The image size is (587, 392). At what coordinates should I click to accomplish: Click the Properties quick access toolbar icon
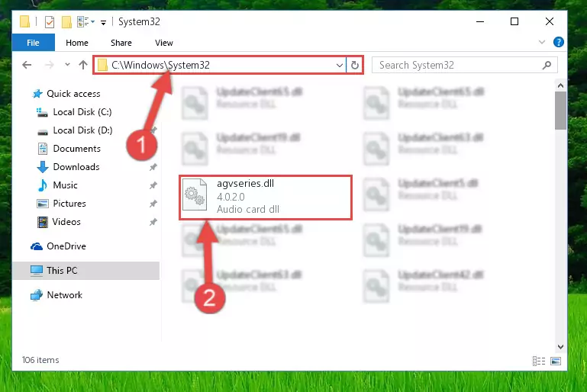(x=50, y=21)
